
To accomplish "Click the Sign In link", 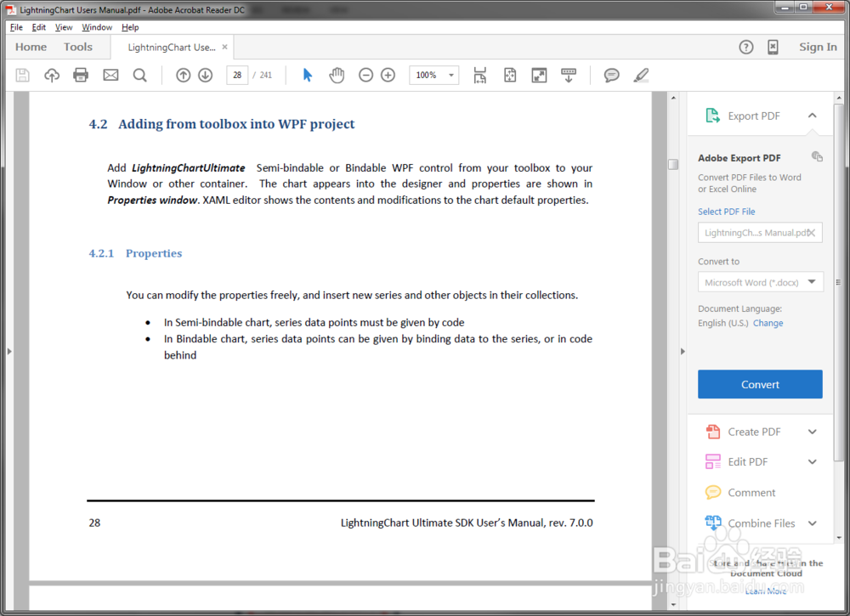I will [818, 47].
